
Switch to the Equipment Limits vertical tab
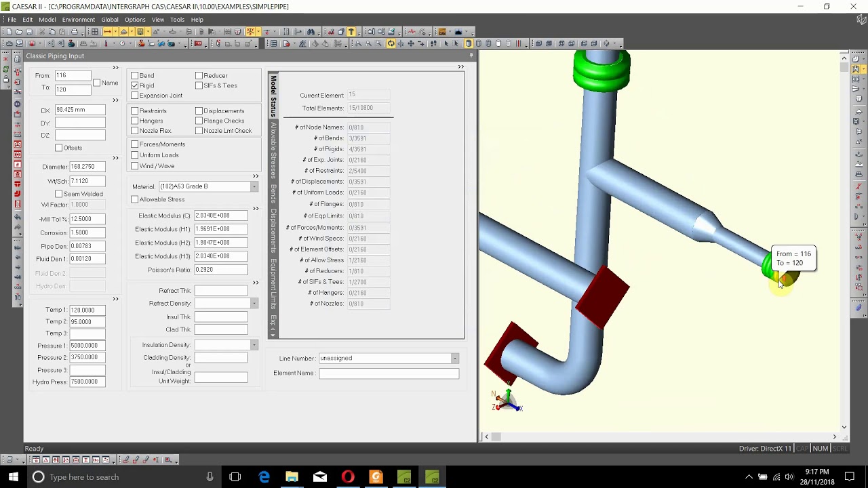[x=273, y=284]
